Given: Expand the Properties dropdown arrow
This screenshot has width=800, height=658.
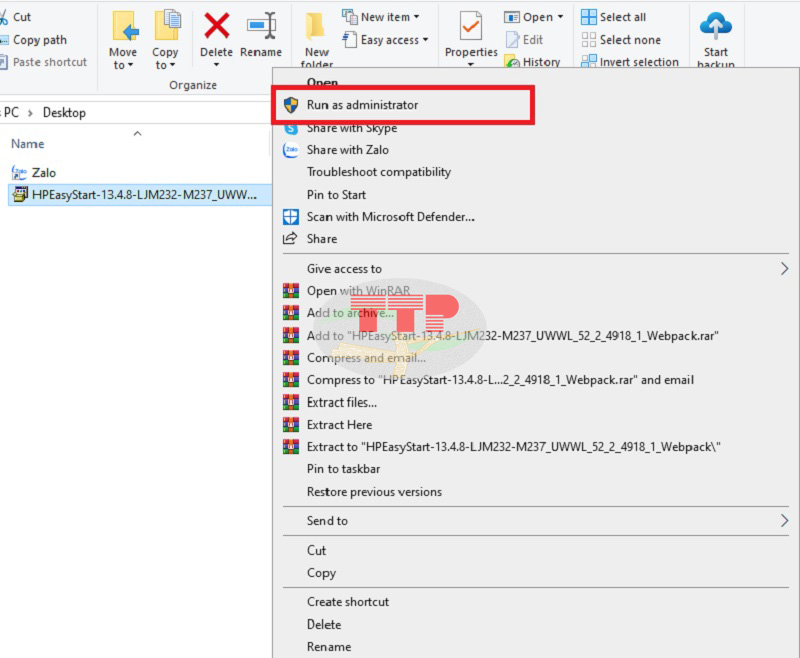Looking at the screenshot, I should pos(470,64).
